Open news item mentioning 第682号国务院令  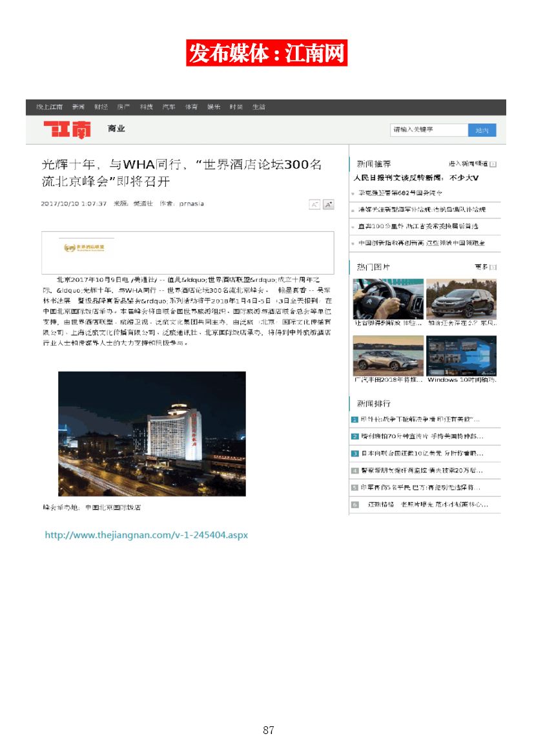[400, 193]
